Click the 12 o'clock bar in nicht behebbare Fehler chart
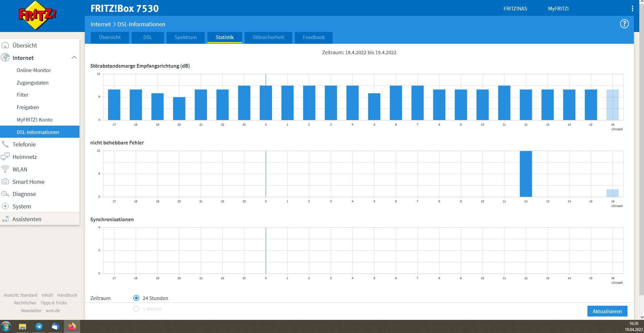 pos(526,174)
